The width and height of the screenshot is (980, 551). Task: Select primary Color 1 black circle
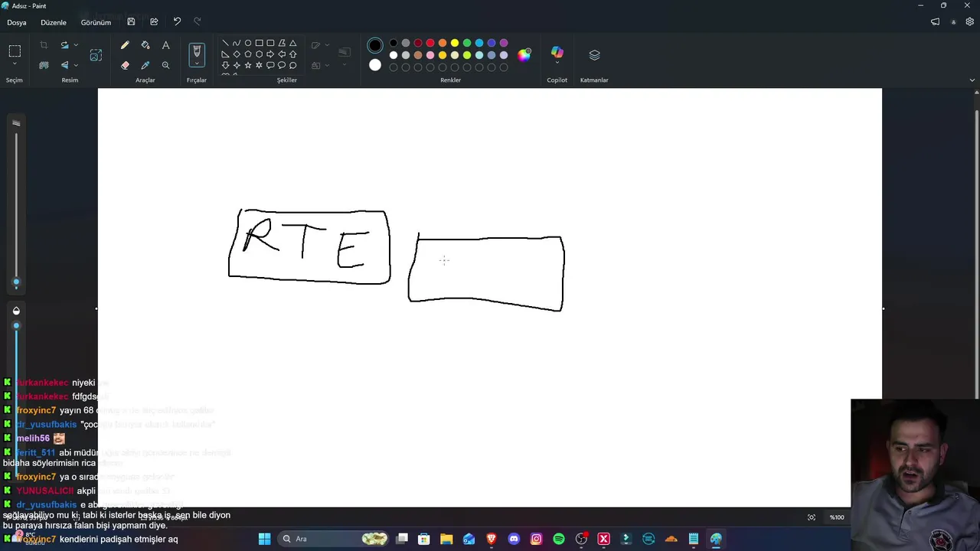click(375, 46)
